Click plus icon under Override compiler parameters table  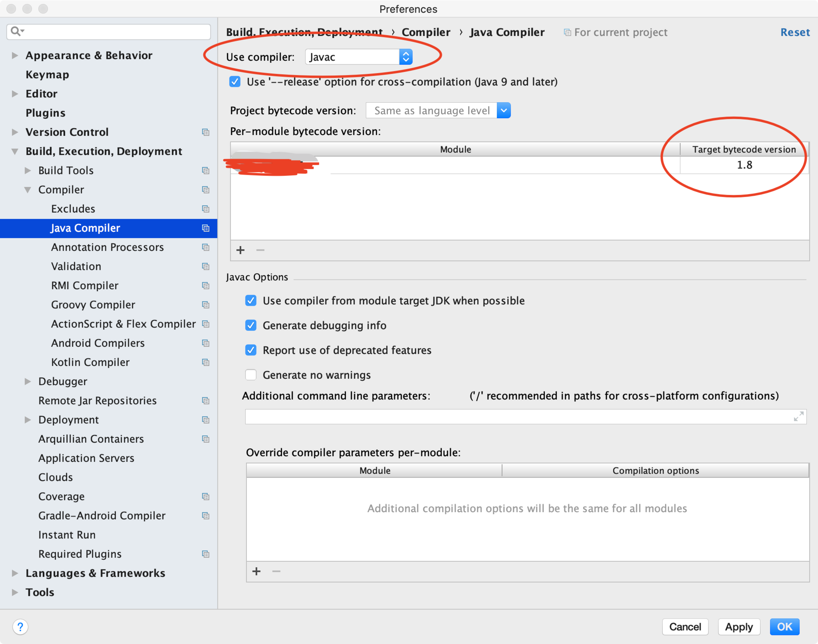click(256, 571)
